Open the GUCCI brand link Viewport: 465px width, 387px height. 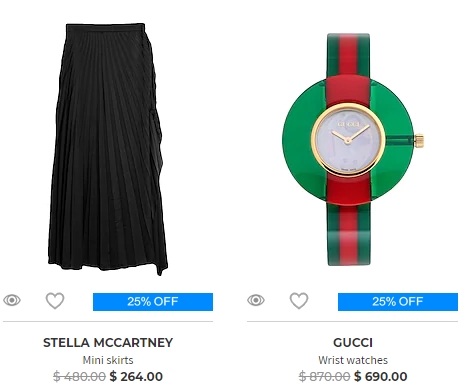[x=353, y=343]
